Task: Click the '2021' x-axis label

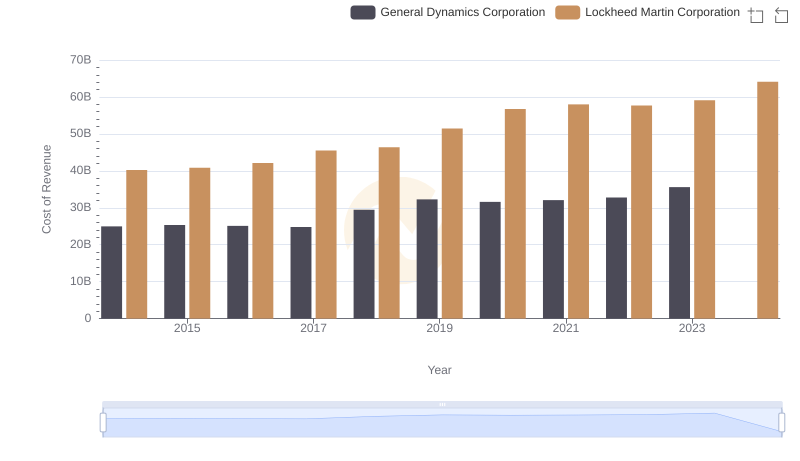Action: (x=565, y=328)
